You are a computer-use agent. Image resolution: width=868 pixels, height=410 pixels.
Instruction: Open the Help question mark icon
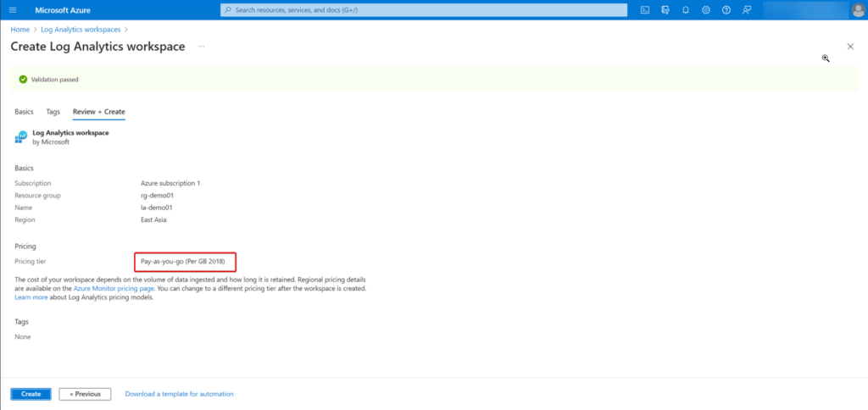pos(726,10)
